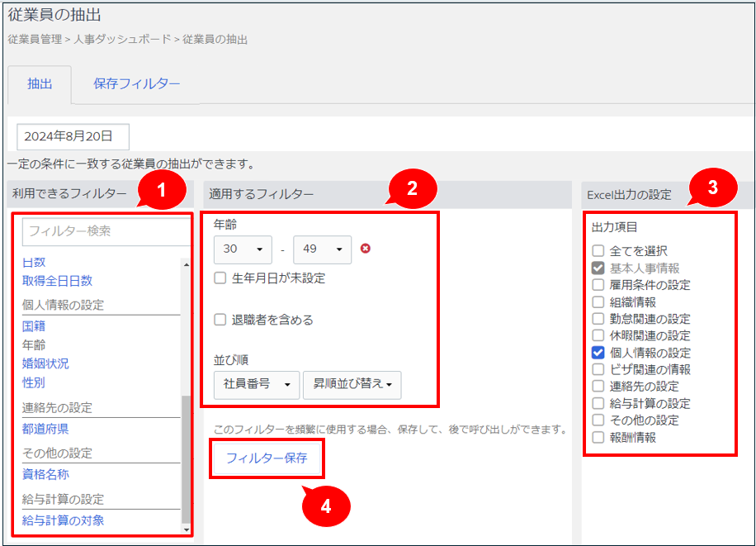The width and height of the screenshot is (756, 546).
Task: Click the 年齢 entry in the filter list
Action: click(x=34, y=345)
